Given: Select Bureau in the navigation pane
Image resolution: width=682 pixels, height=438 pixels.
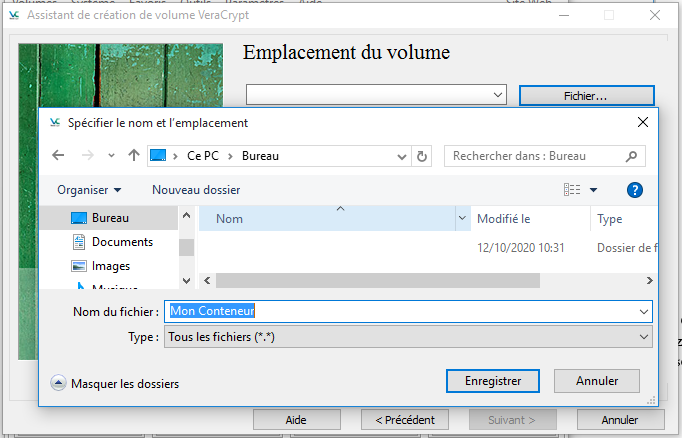Looking at the screenshot, I should pyautogui.click(x=110, y=218).
